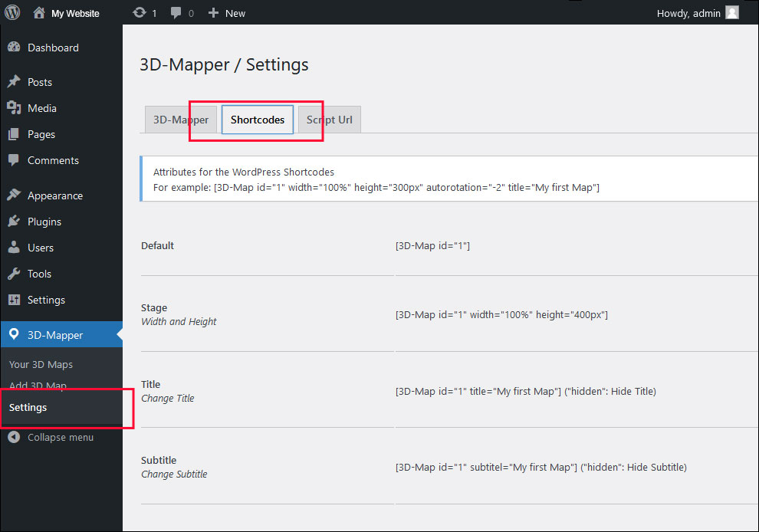Click the Stage row label
Screen dimensions: 759x532
point(154,308)
